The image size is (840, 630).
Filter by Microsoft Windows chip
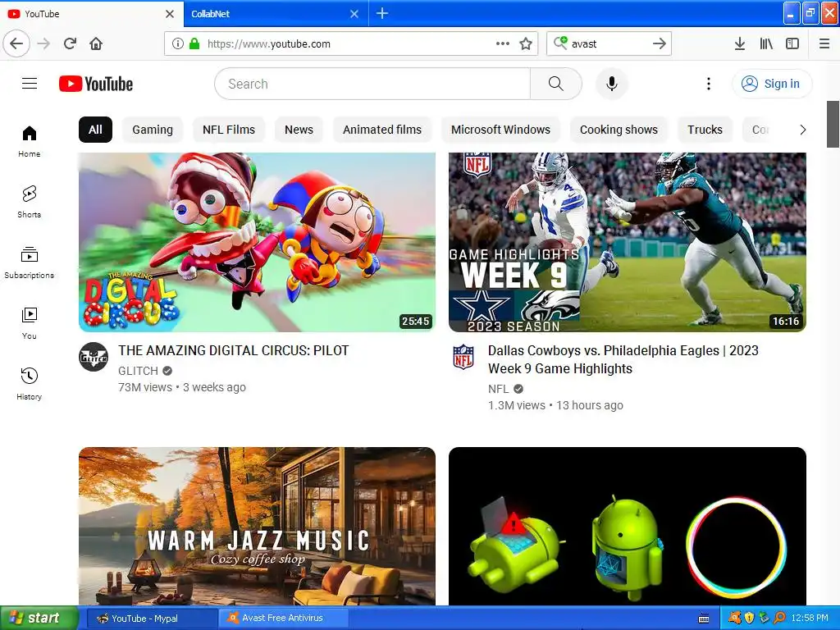[500, 130]
